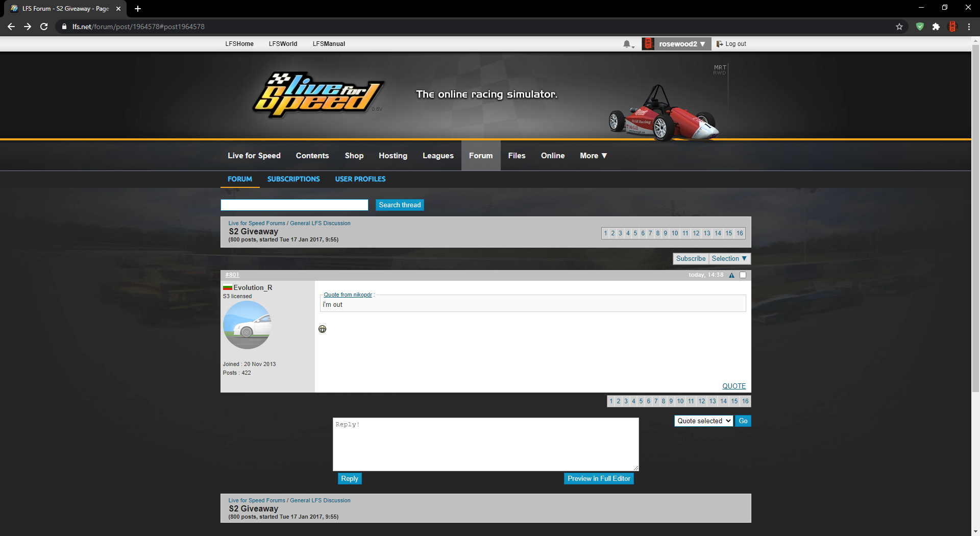Viewport: 980px width, 536px height.
Task: Go to page 10 in bottom pagination
Action: (x=680, y=401)
